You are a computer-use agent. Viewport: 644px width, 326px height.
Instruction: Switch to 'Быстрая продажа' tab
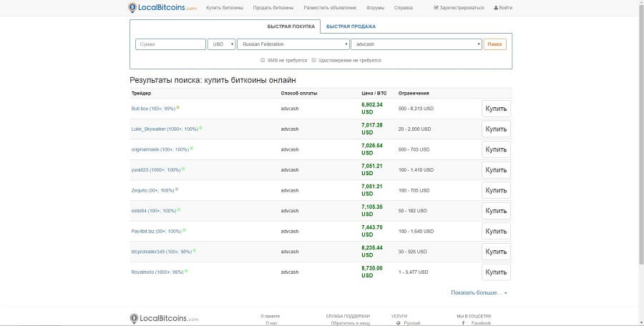(351, 26)
